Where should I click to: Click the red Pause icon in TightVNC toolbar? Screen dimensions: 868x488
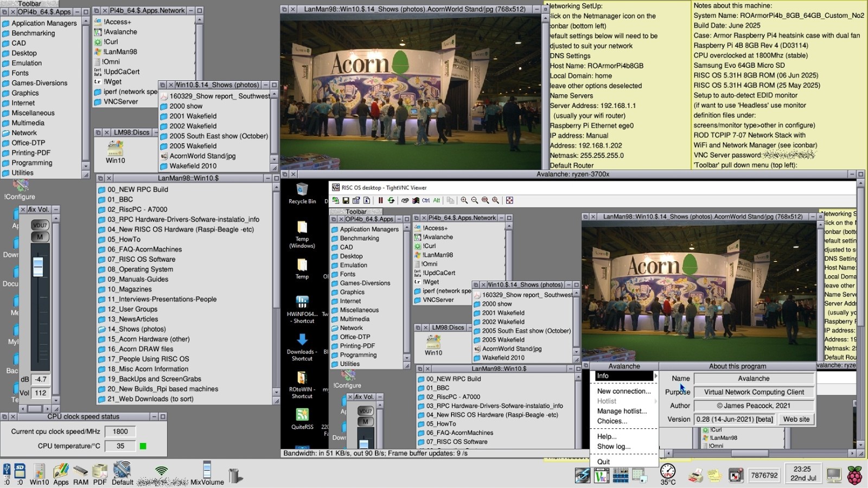click(x=381, y=200)
